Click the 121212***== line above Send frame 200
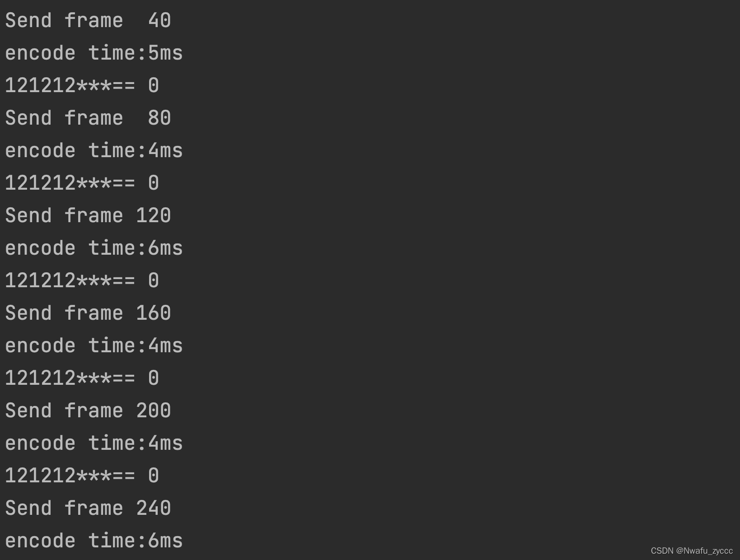Image resolution: width=740 pixels, height=560 pixels. tap(82, 378)
